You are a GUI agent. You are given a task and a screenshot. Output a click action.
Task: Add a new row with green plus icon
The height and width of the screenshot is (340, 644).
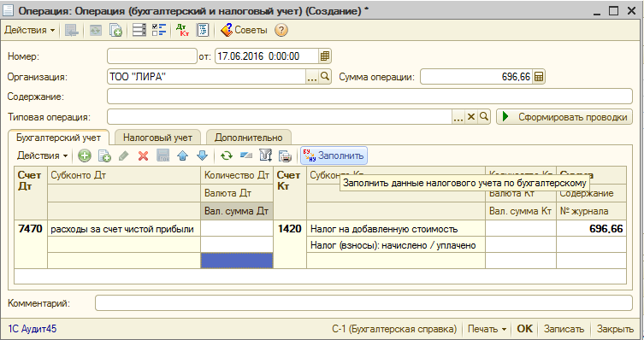[85, 155]
